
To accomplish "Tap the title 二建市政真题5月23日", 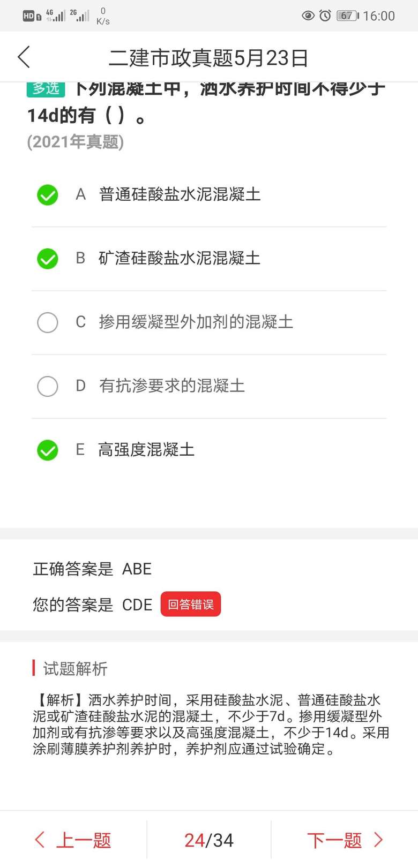I will [208, 58].
